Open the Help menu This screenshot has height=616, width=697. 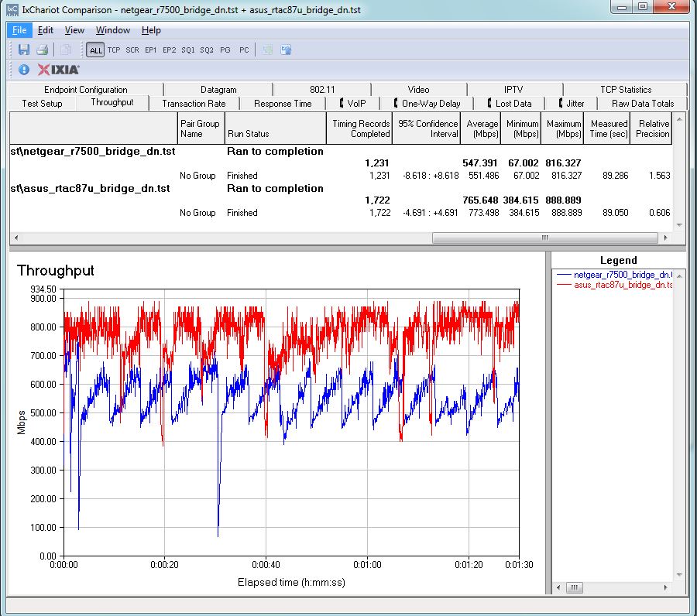click(151, 30)
